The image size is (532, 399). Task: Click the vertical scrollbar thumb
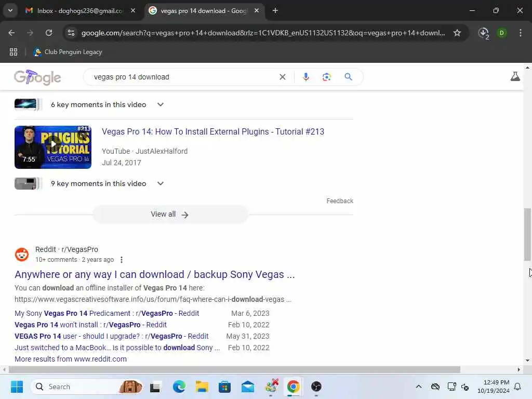click(527, 234)
